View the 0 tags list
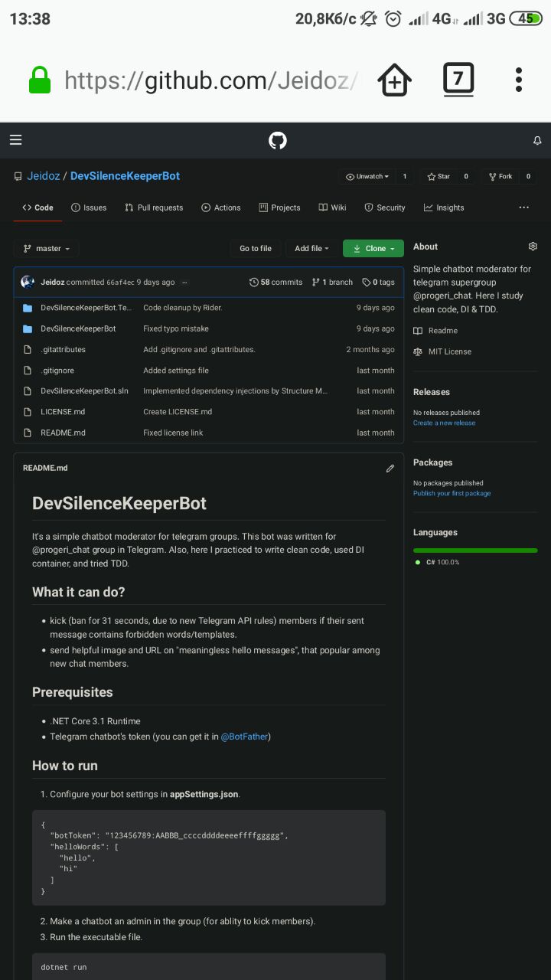This screenshot has width=551, height=980. click(x=379, y=283)
